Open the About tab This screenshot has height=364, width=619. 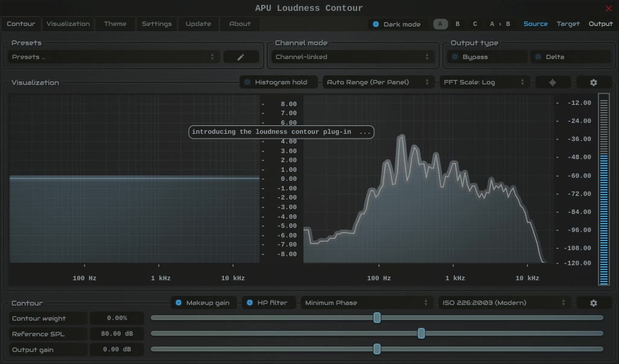click(240, 24)
